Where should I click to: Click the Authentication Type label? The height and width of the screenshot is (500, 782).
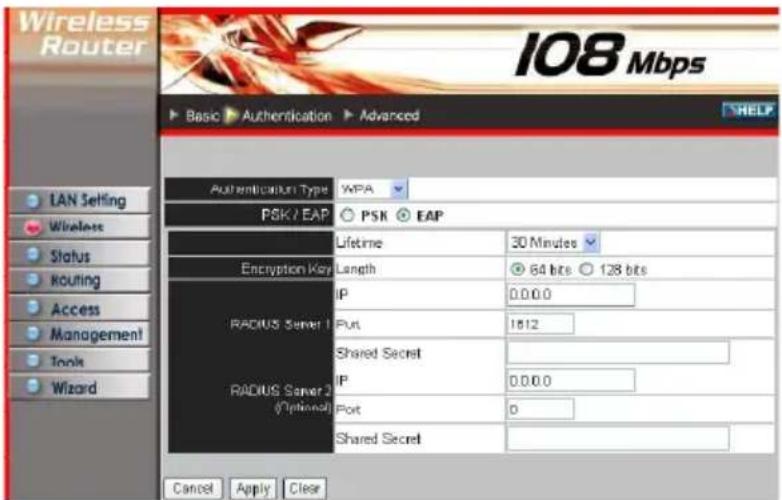[x=269, y=189]
